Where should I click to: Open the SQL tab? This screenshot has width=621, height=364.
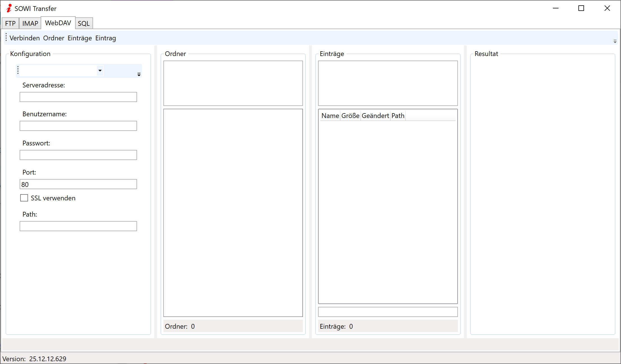[84, 23]
